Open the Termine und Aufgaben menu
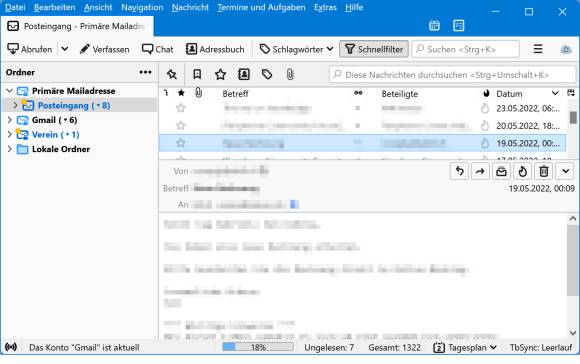Image resolution: width=580 pixels, height=364 pixels. [261, 7]
